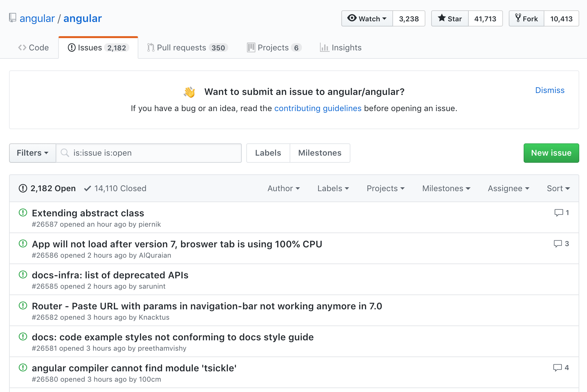Select the Issues tab
The height and width of the screenshot is (392, 587).
[98, 48]
